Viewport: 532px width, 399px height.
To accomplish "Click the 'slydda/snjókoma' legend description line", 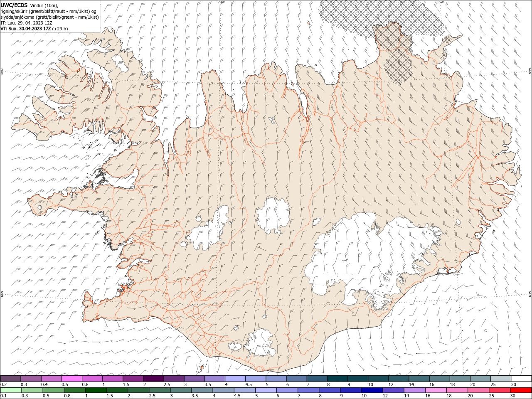I will tap(49, 17).
